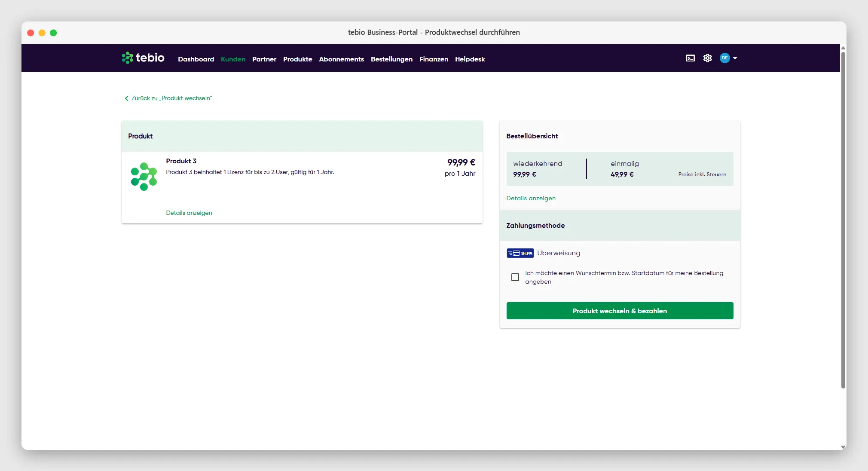
Task: Expand the user account dropdown arrow
Action: tap(735, 58)
